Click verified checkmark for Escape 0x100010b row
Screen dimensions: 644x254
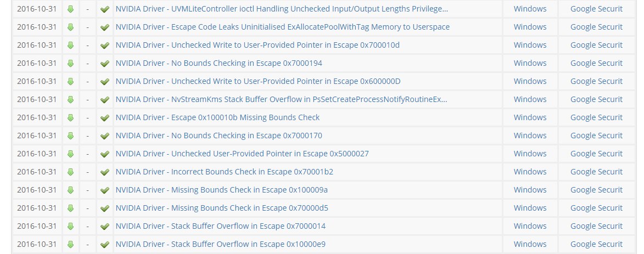104,118
